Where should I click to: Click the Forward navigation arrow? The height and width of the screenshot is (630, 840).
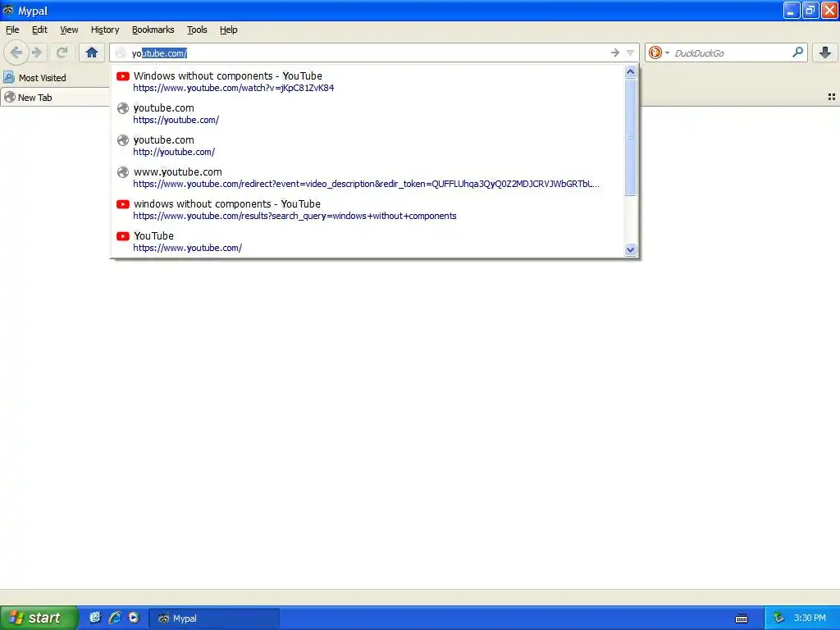click(x=37, y=52)
